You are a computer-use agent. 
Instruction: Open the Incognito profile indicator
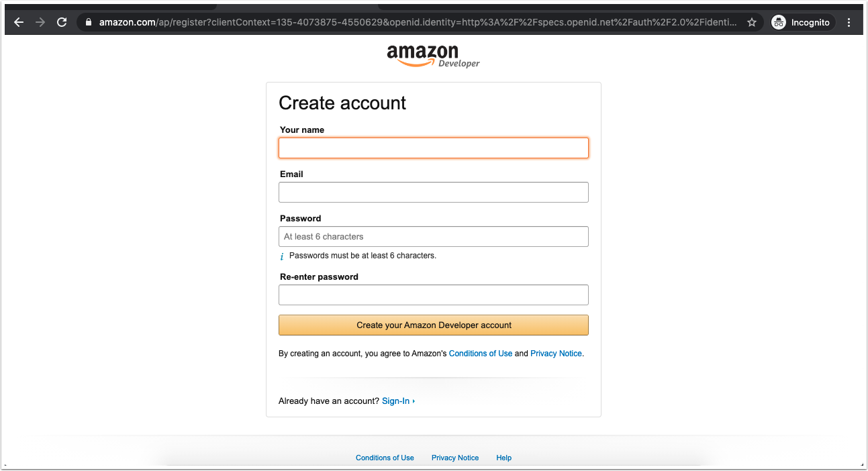(802, 22)
